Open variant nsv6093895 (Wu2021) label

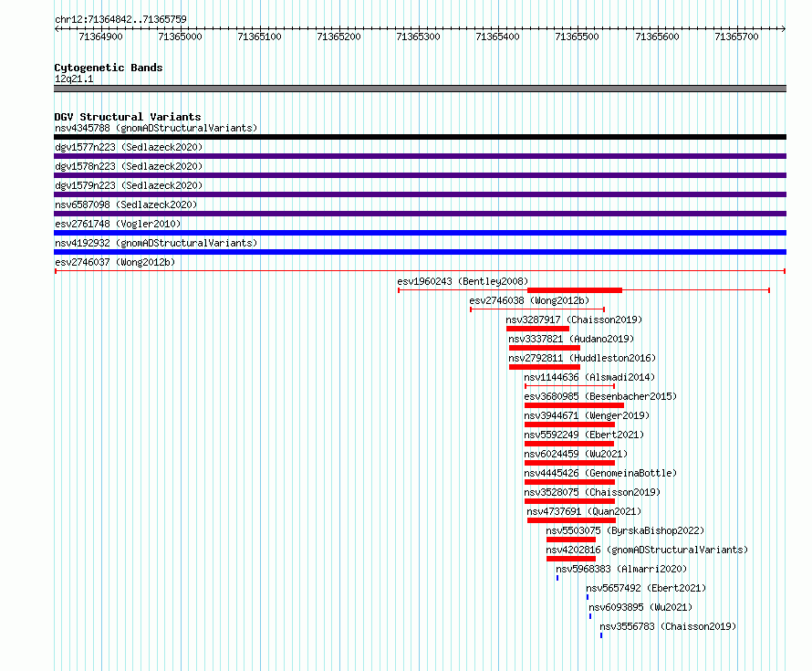[640, 607]
